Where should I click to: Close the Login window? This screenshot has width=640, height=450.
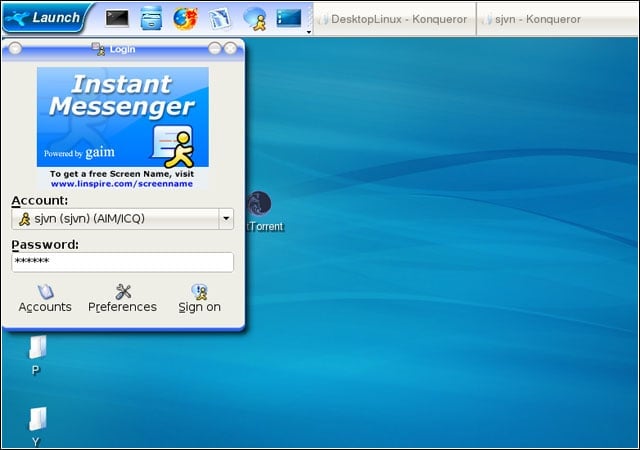[x=231, y=49]
